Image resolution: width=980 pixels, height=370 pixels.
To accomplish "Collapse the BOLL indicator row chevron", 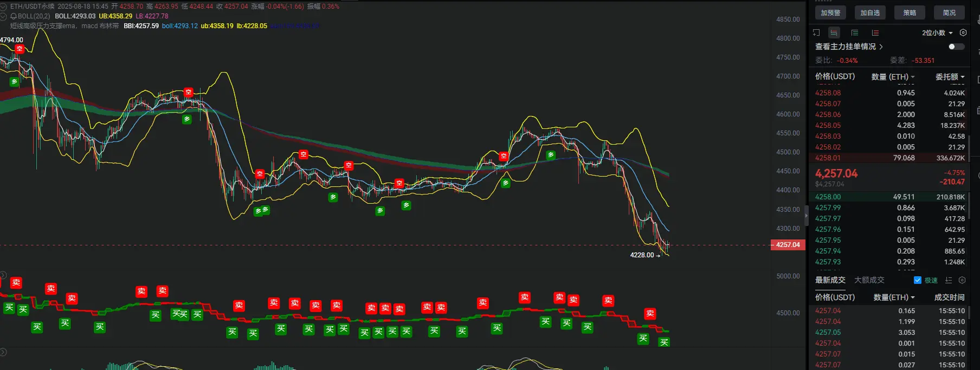I will coord(4,16).
